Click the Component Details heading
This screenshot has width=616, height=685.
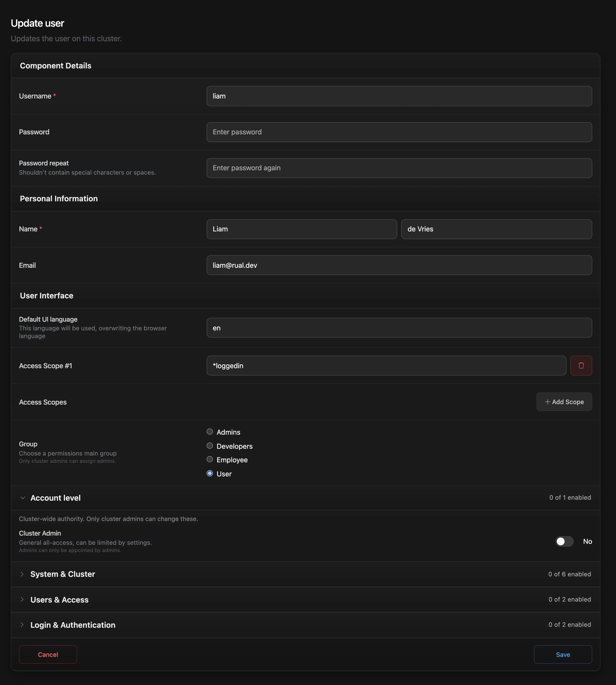pyautogui.click(x=56, y=66)
